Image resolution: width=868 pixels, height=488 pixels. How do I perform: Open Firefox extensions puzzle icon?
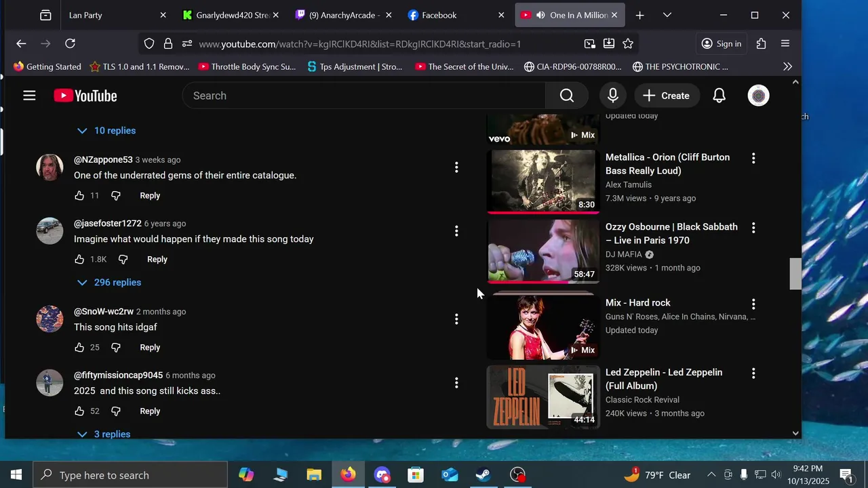click(761, 43)
